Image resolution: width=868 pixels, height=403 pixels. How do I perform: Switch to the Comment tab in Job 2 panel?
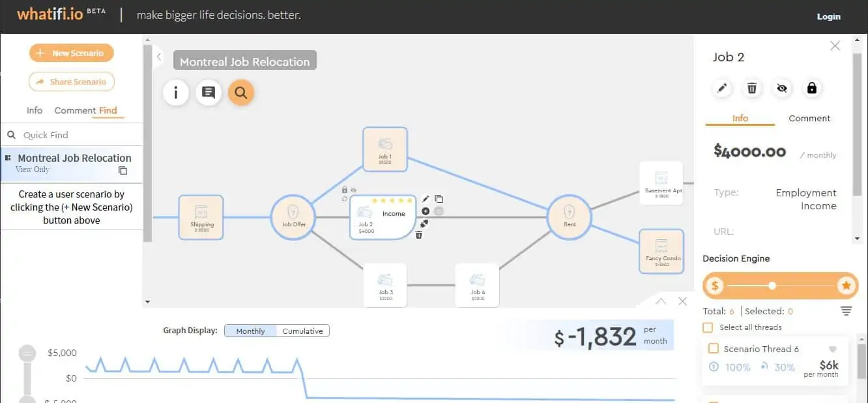point(809,118)
